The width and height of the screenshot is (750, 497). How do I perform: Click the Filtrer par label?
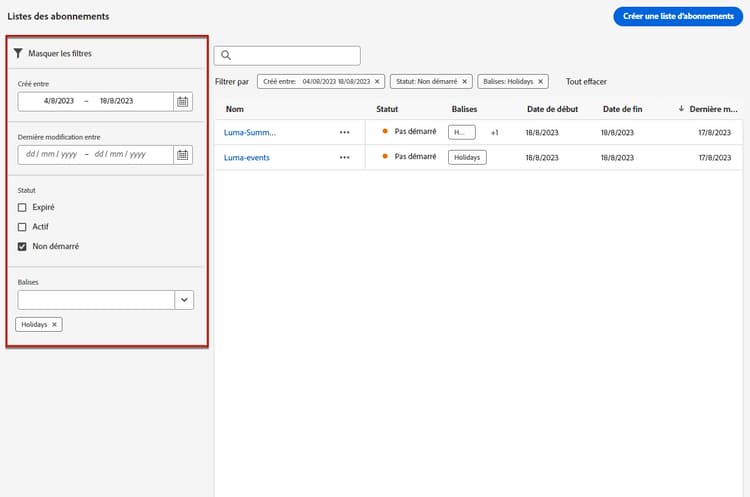tap(232, 81)
